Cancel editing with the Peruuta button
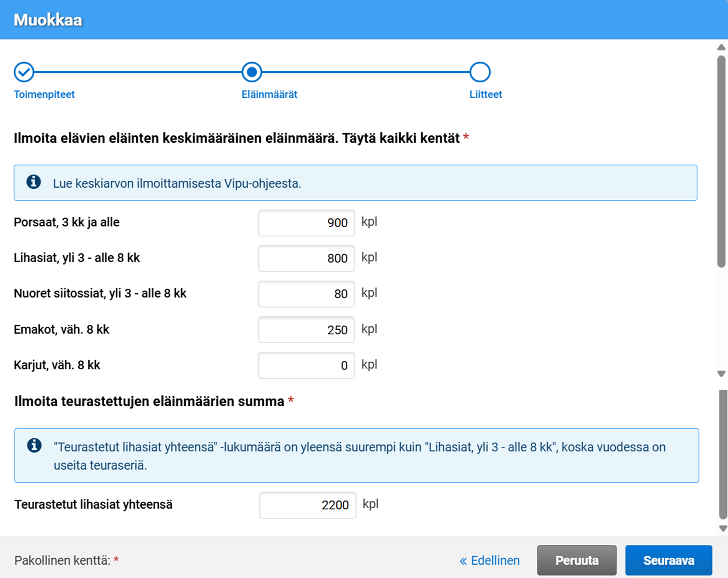The height and width of the screenshot is (578, 728). click(576, 560)
